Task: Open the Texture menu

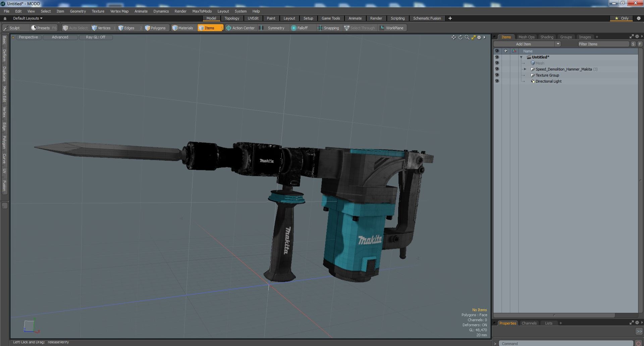Action: [x=98, y=11]
